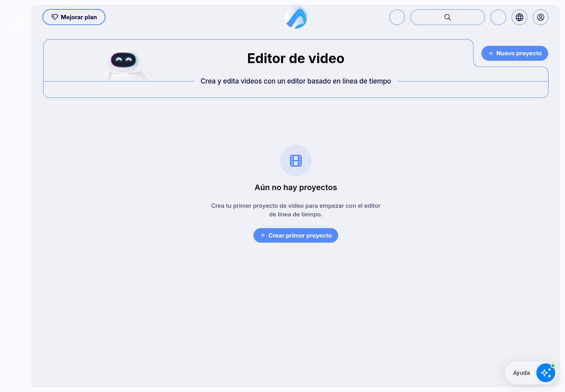
Task: Click the Aún no hay proyectos text
Action: pos(296,187)
